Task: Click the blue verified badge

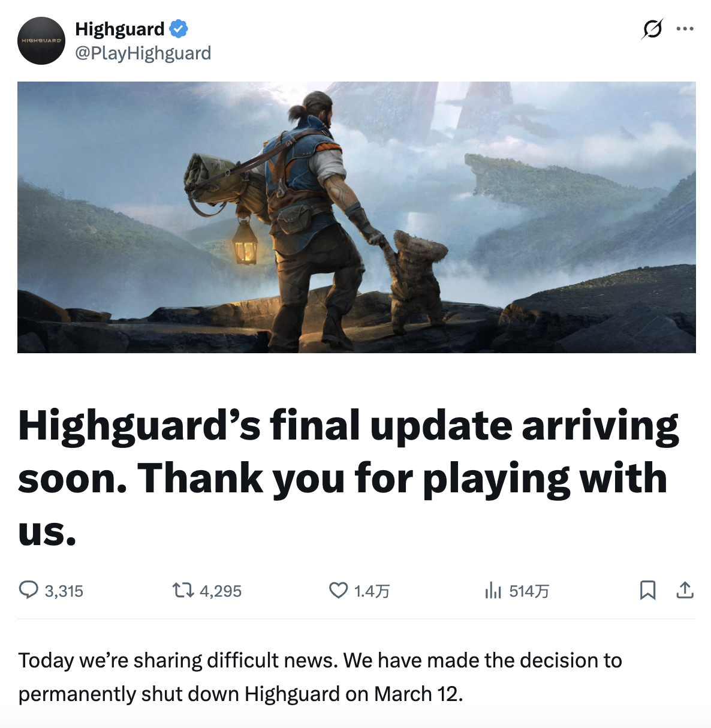Action: click(179, 28)
